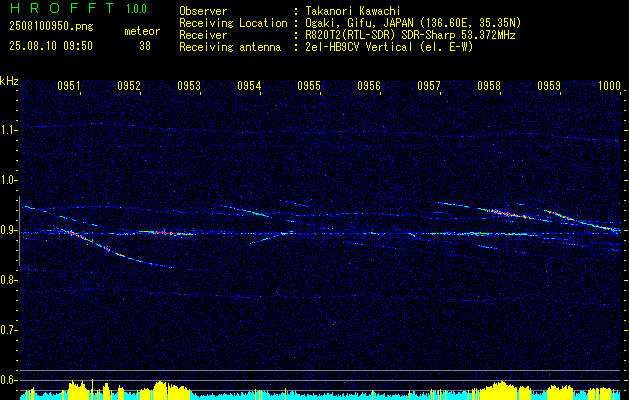Click the meteor count 38
Viewport: 629px width, 400px height.
[x=145, y=46]
